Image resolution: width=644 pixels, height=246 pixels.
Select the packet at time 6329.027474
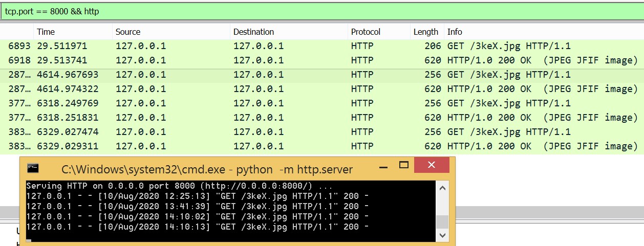pyautogui.click(x=307, y=132)
